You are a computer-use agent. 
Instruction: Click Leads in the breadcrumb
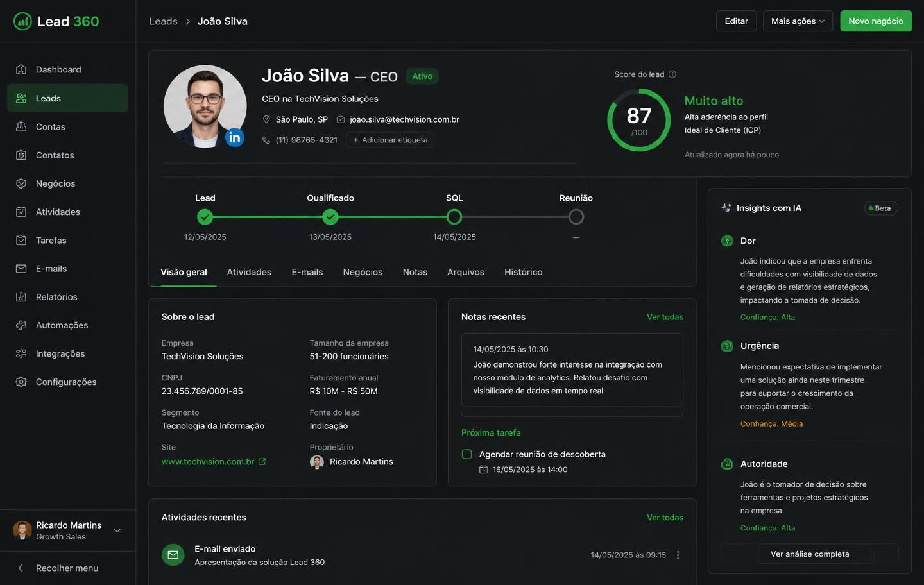pyautogui.click(x=163, y=21)
